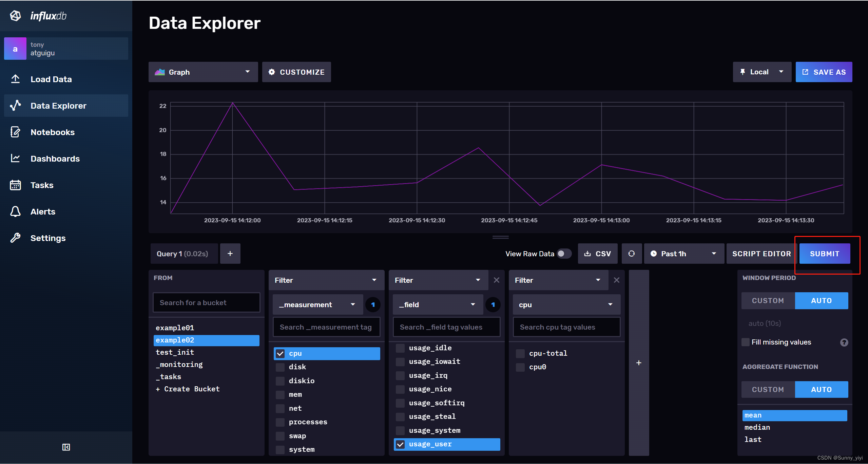Download results as CSV

(x=598, y=254)
